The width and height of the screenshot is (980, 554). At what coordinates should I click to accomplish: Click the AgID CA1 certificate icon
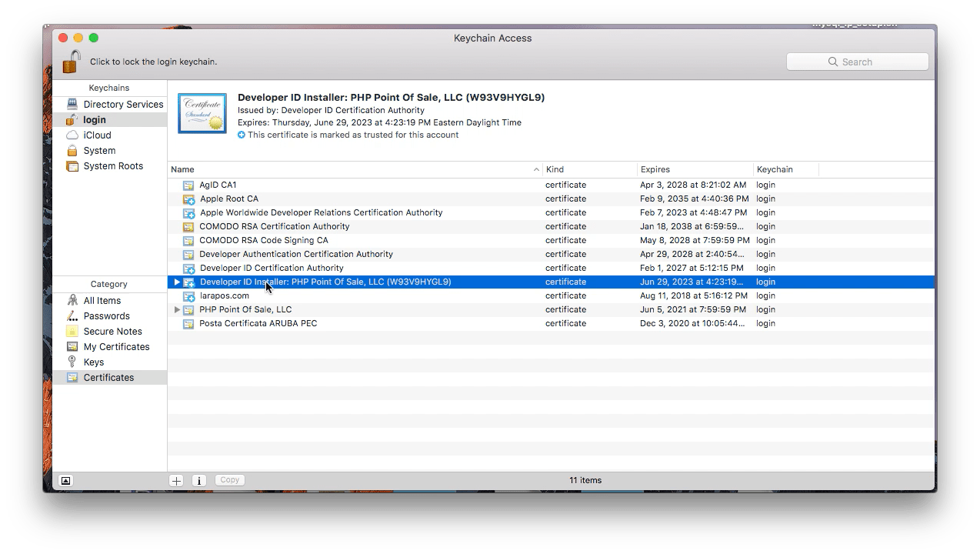pos(188,185)
